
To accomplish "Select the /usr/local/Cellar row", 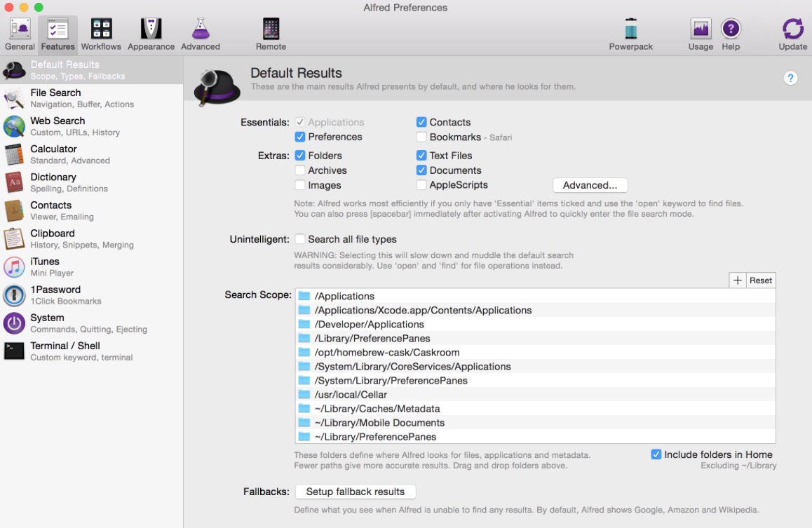I will [x=536, y=395].
